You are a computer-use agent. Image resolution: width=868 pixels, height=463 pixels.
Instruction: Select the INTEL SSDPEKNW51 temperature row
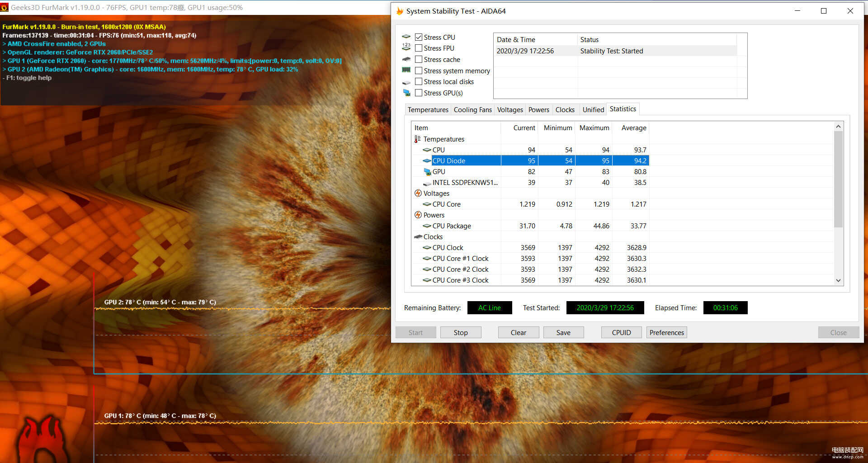click(x=530, y=183)
